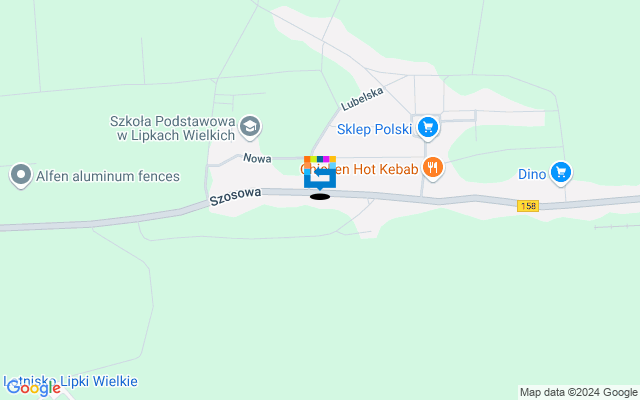Screen dimensions: 640x400
Task: Click the Dino text label
Action: tap(532, 174)
